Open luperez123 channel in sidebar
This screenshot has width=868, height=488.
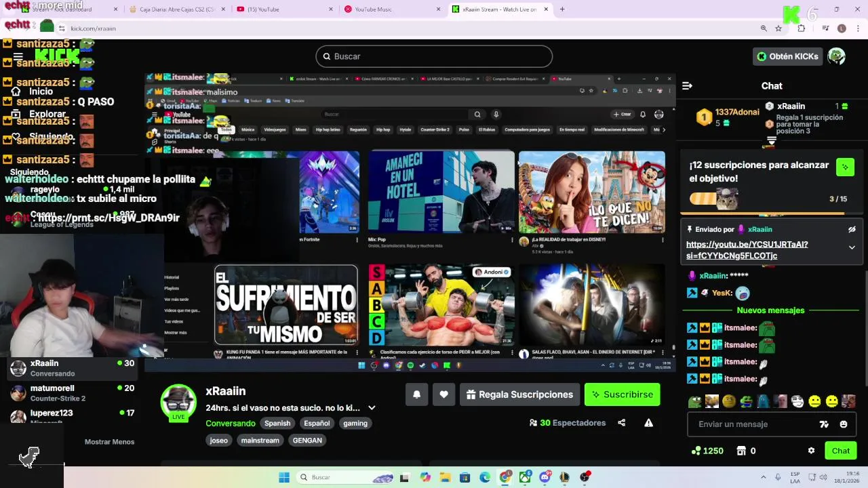[x=71, y=415]
